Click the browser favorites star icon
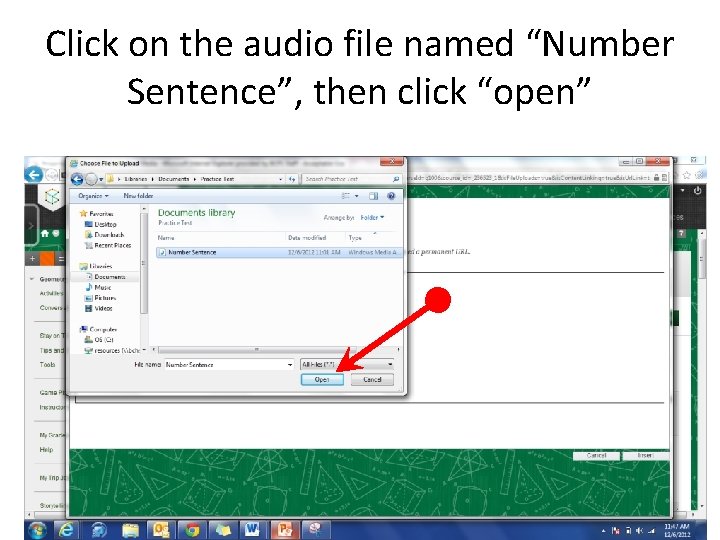Screen dimensions: 720x540 [686, 175]
